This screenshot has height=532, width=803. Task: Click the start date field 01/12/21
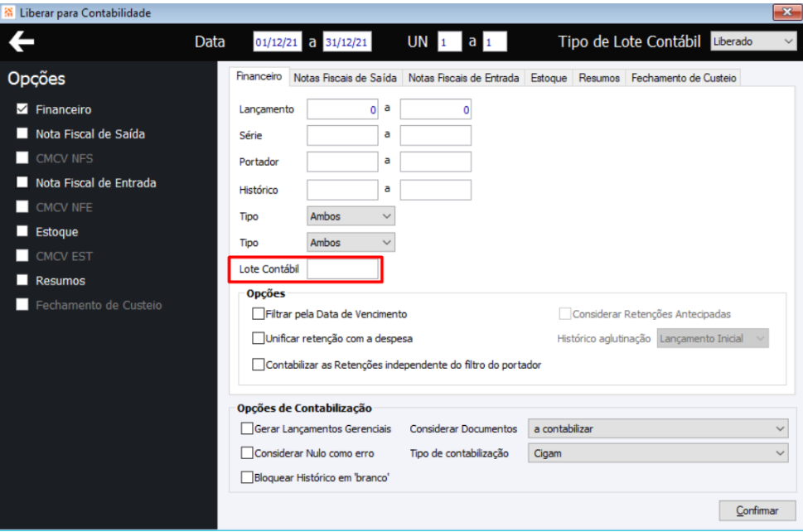[277, 42]
